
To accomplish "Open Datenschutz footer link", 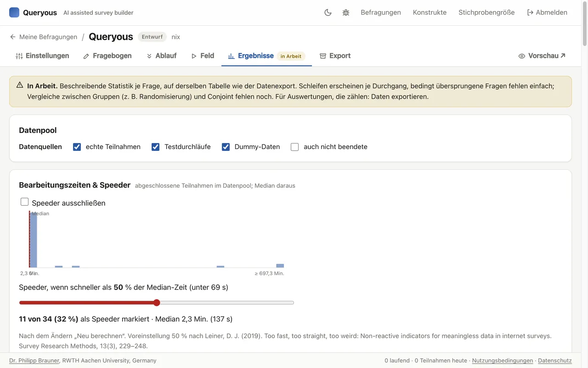I will 555,361.
